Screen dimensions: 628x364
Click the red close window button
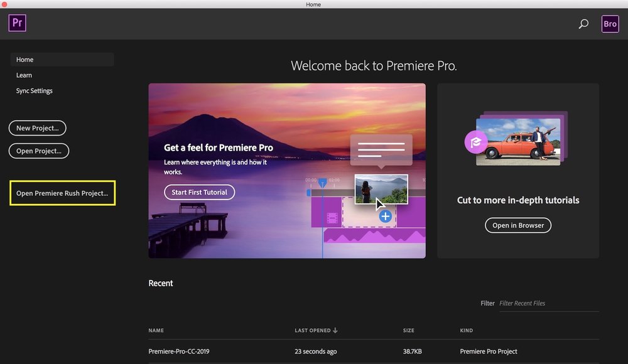click(4, 4)
